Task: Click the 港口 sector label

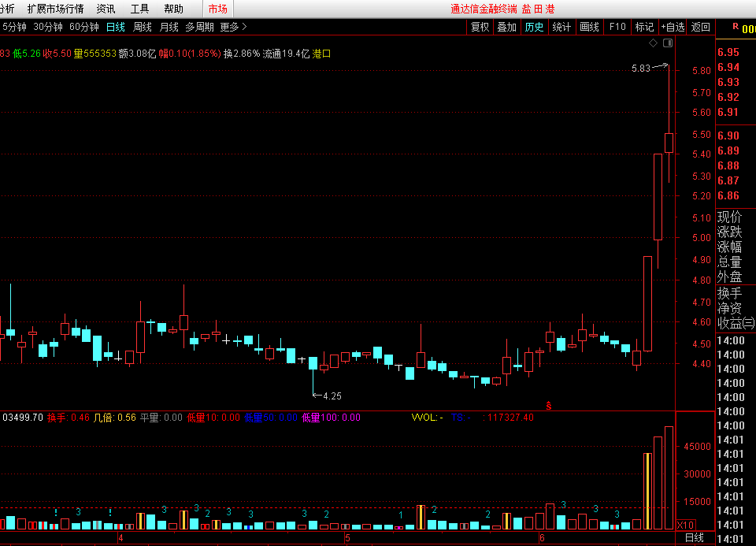Action: 321,54
